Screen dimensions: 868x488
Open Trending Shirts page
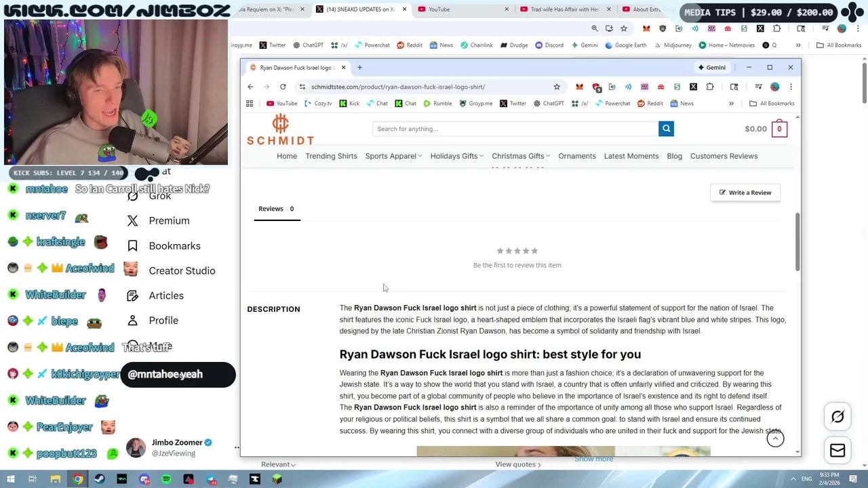pyautogui.click(x=331, y=156)
